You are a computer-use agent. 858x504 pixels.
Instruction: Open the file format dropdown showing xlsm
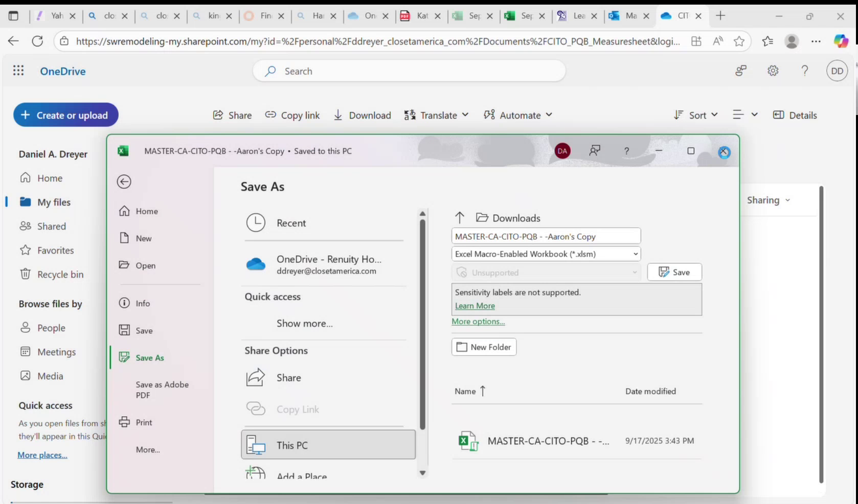pyautogui.click(x=545, y=254)
